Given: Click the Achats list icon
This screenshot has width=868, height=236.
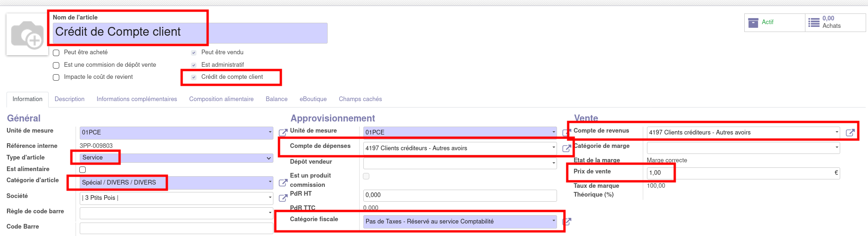Looking at the screenshot, I should coord(813,22).
